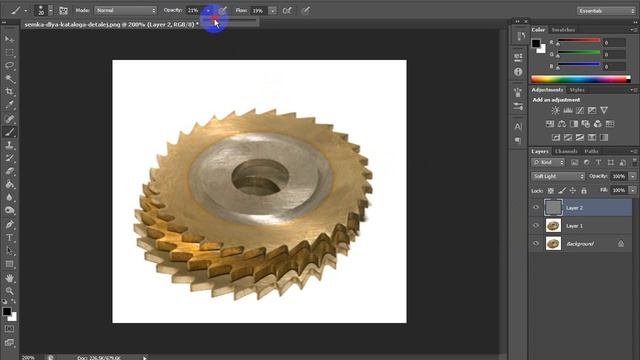Open the Flow slider dropdown arrow
The width and height of the screenshot is (640, 360).
(x=272, y=11)
